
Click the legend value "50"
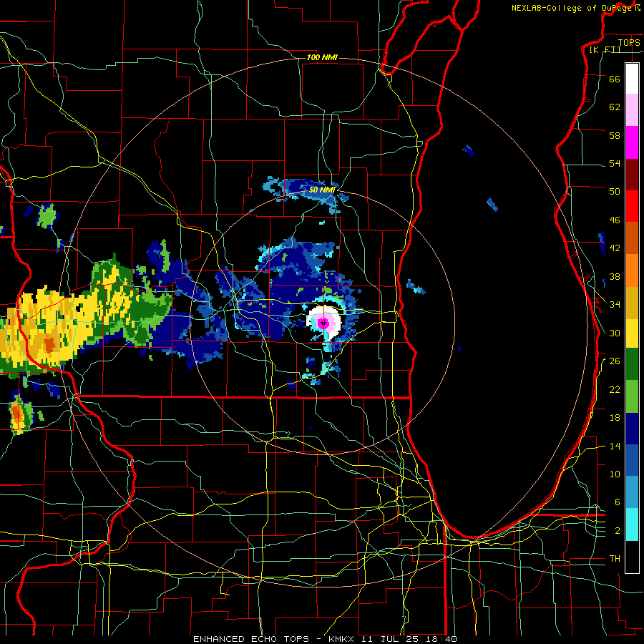click(615, 192)
